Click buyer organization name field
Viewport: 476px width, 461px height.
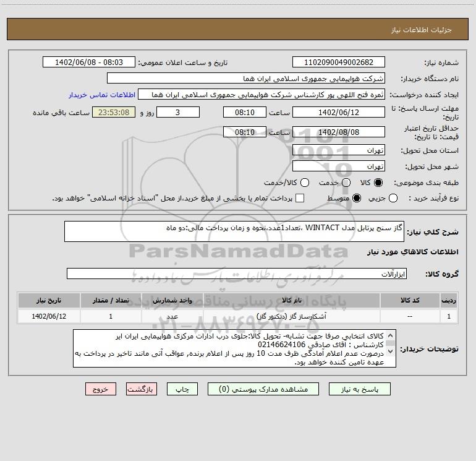(246, 79)
